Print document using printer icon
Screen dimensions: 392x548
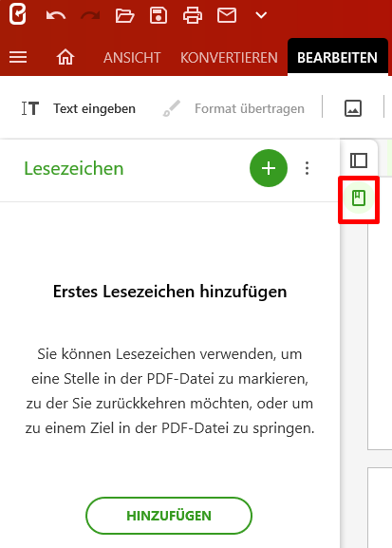[x=193, y=16]
